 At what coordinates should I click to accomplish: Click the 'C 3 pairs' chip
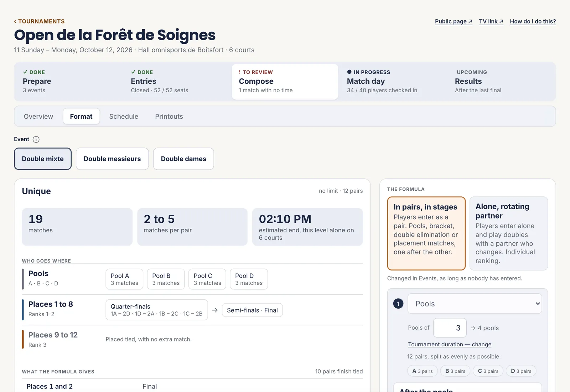click(x=488, y=371)
